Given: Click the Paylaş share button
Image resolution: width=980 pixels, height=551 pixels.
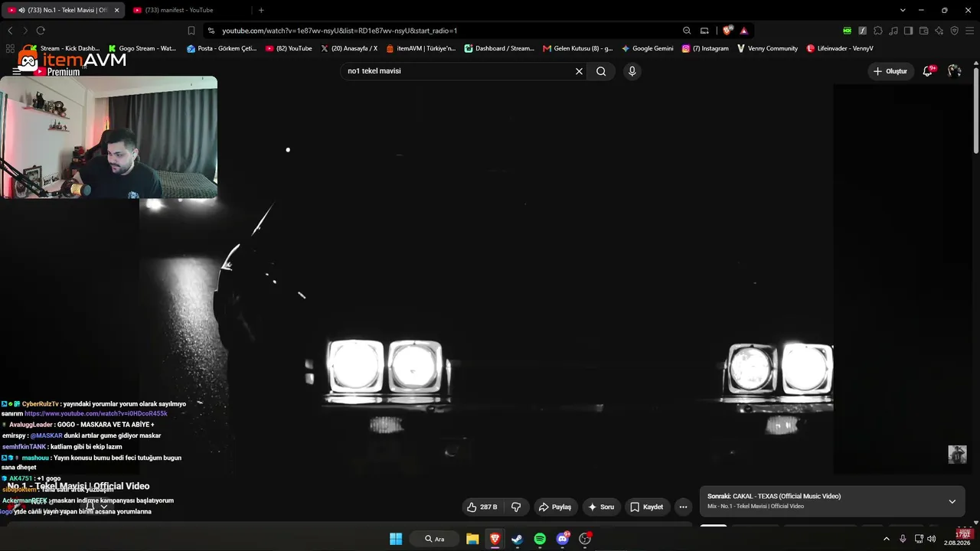Looking at the screenshot, I should point(555,507).
